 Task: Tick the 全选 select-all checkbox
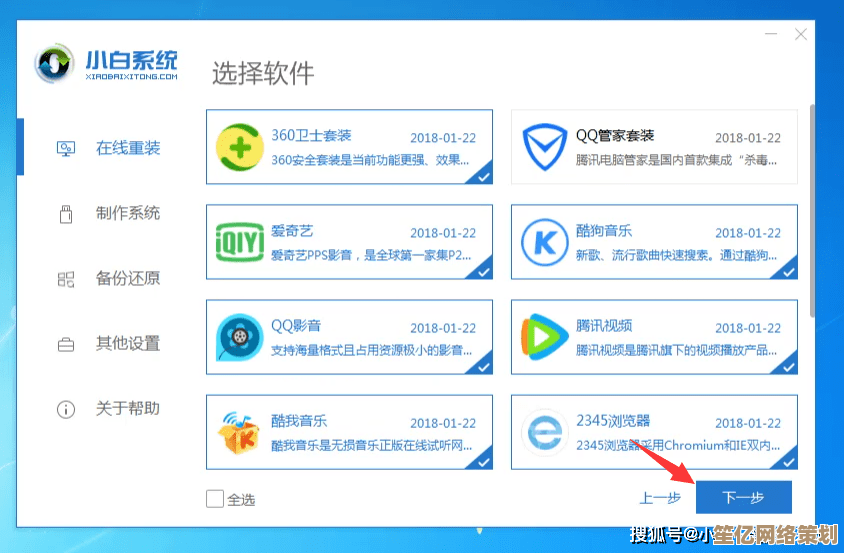pos(215,499)
